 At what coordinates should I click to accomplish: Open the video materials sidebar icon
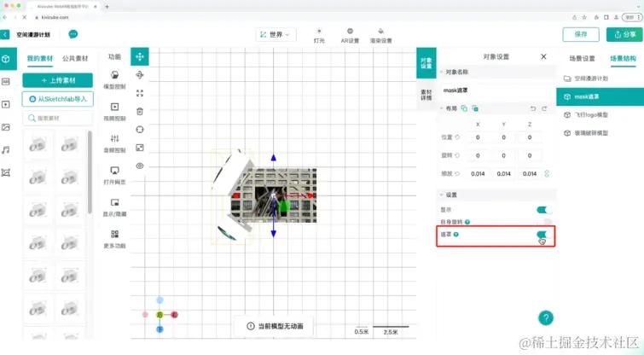point(6,104)
